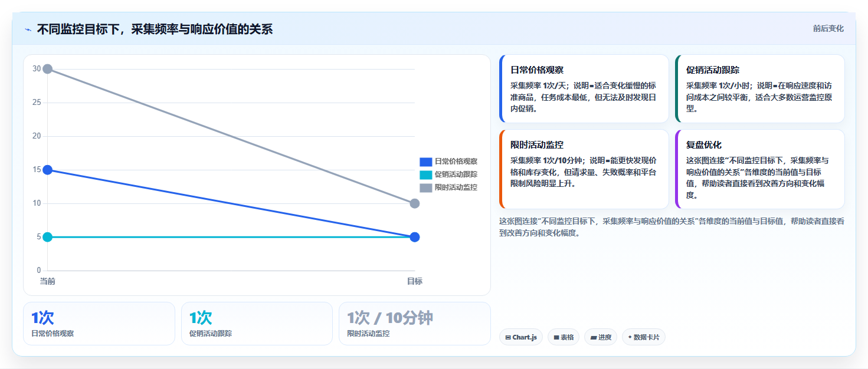This screenshot has width=868, height=369.
Task: Click the 数据卡片 tag
Action: coord(643,337)
